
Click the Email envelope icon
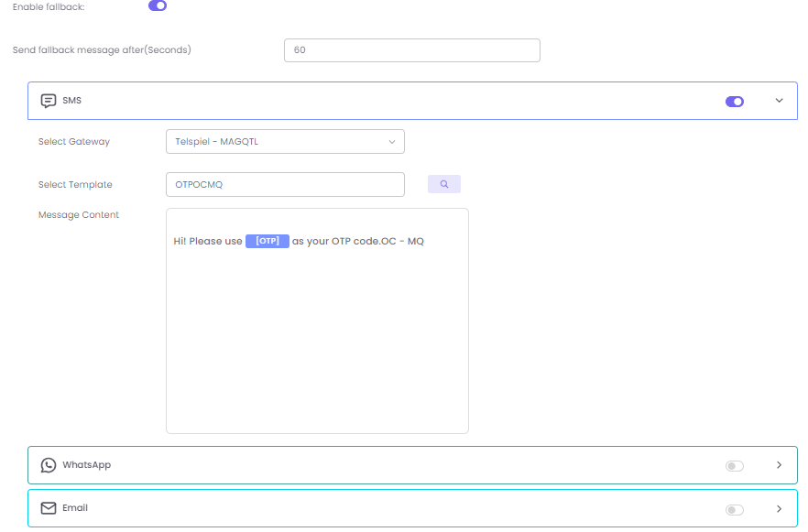click(49, 508)
